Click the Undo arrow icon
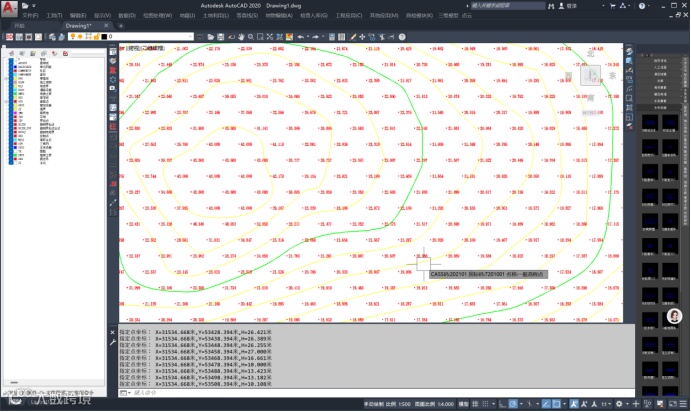The width and height of the screenshot is (691, 412). [x=301, y=37]
